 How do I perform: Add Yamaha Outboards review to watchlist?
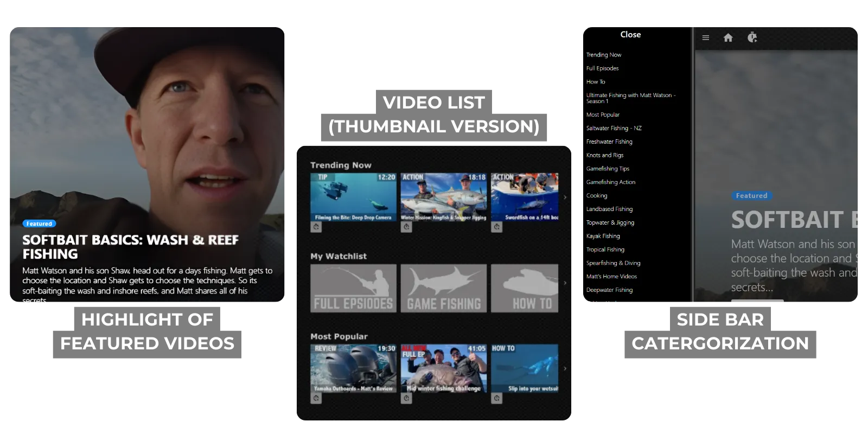click(x=316, y=399)
